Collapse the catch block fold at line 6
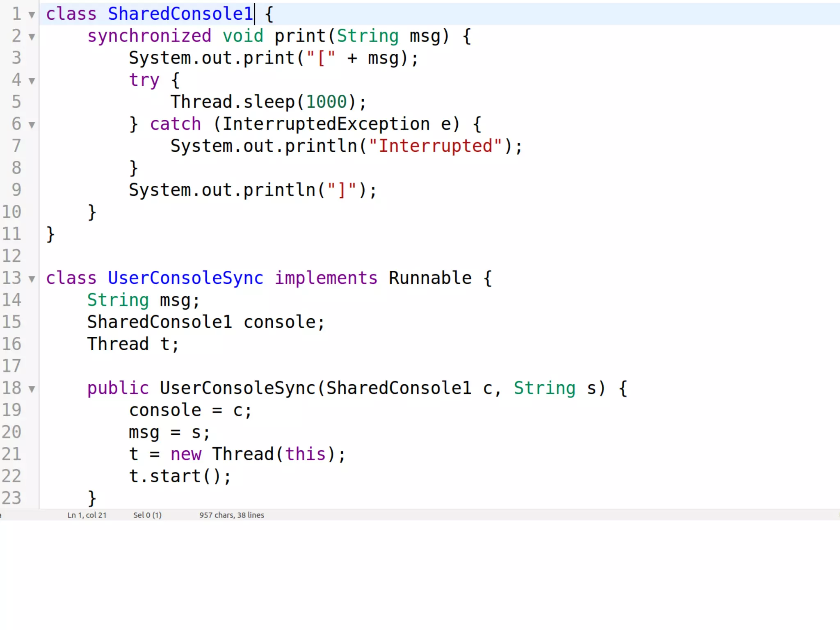The image size is (840, 630). click(x=32, y=125)
